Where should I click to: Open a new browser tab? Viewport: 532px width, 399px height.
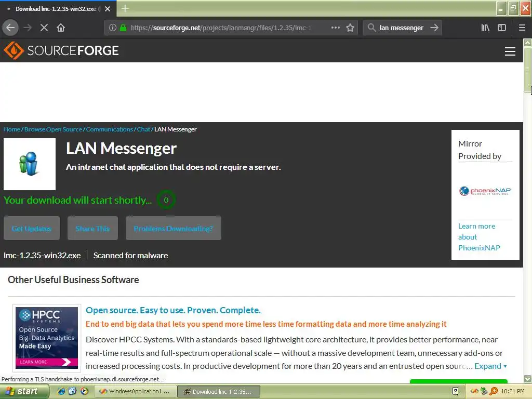click(125, 8)
